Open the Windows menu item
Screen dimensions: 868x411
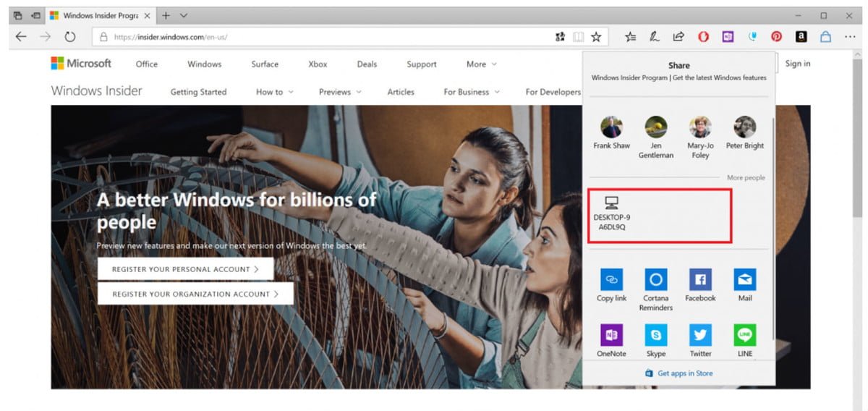pos(205,64)
